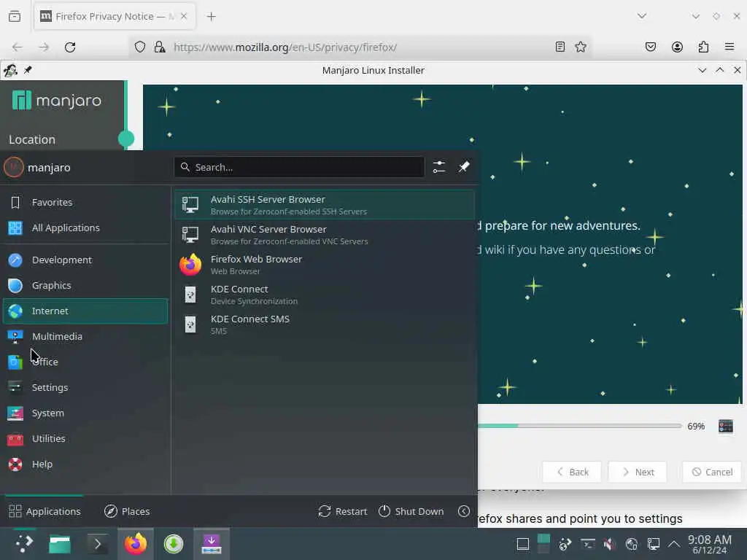747x560 pixels.
Task: Click the installation progress bar
Action: (579, 426)
